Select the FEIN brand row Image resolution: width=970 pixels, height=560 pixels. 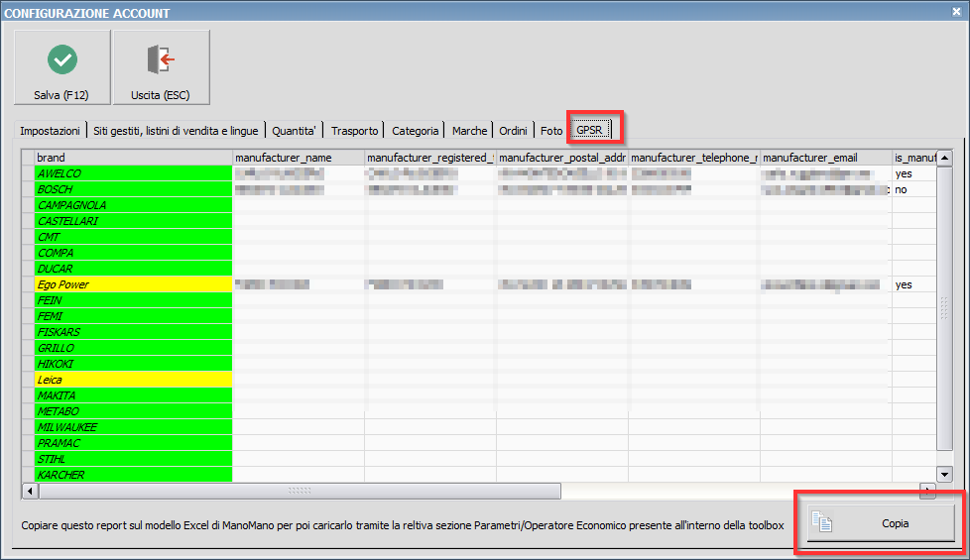pos(134,300)
